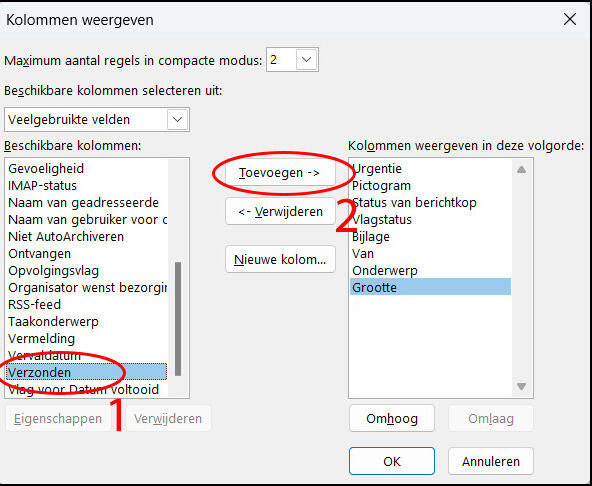Pick the RSS-feed list entry
Viewport: 592px width, 486px height.
coord(86,304)
